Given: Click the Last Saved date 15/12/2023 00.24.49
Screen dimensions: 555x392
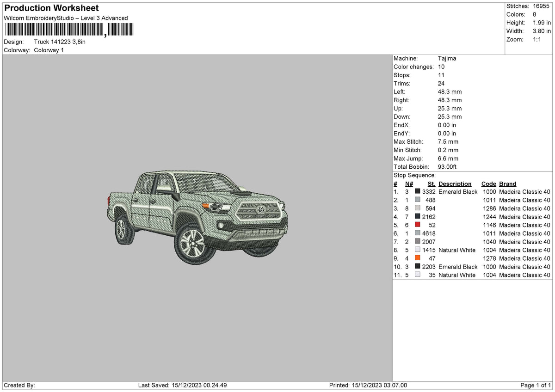Looking at the screenshot, I should tap(198, 385).
